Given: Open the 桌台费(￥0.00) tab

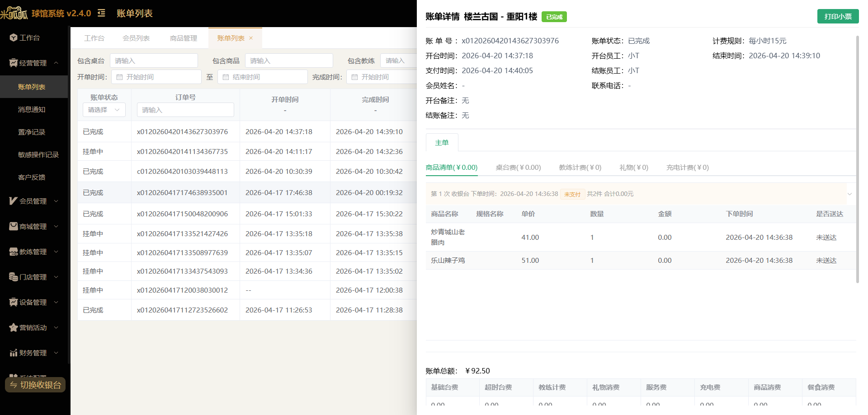Looking at the screenshot, I should coord(518,168).
